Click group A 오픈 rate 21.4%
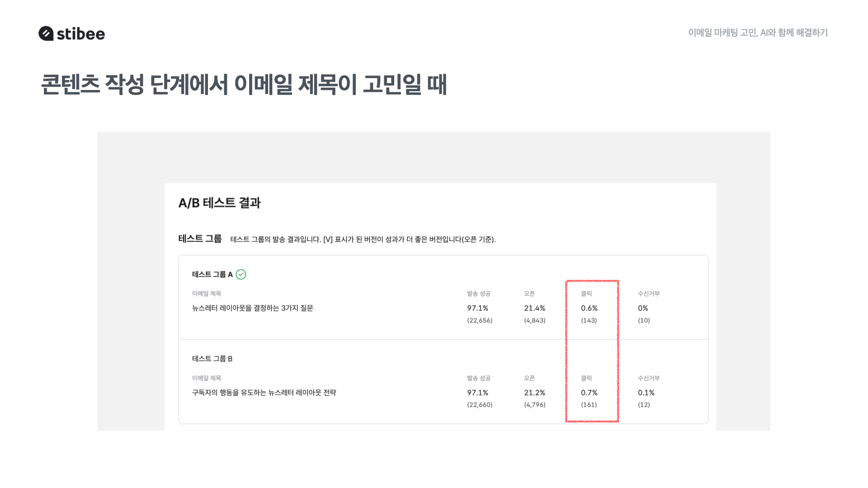The width and height of the screenshot is (868, 488). click(535, 308)
